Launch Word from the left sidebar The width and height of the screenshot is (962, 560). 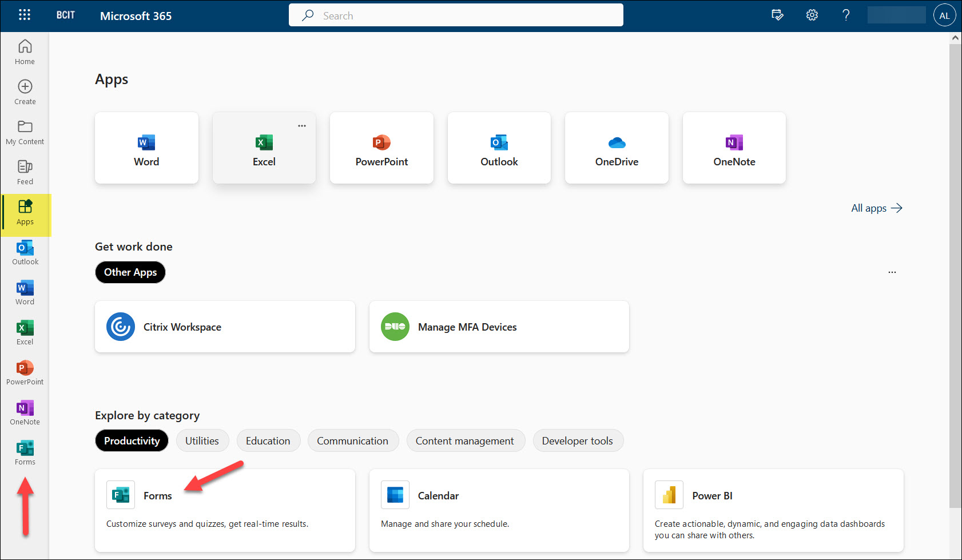point(25,292)
